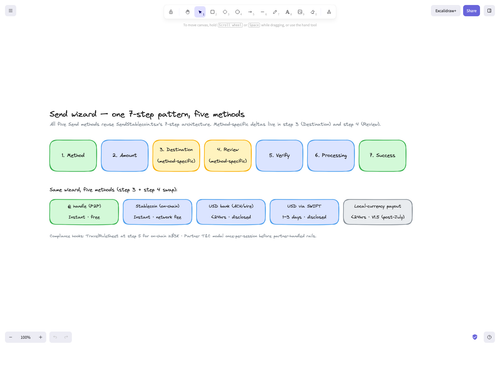500x375 pixels.
Task: Select the '6. Processing' blue box
Action: (331, 156)
